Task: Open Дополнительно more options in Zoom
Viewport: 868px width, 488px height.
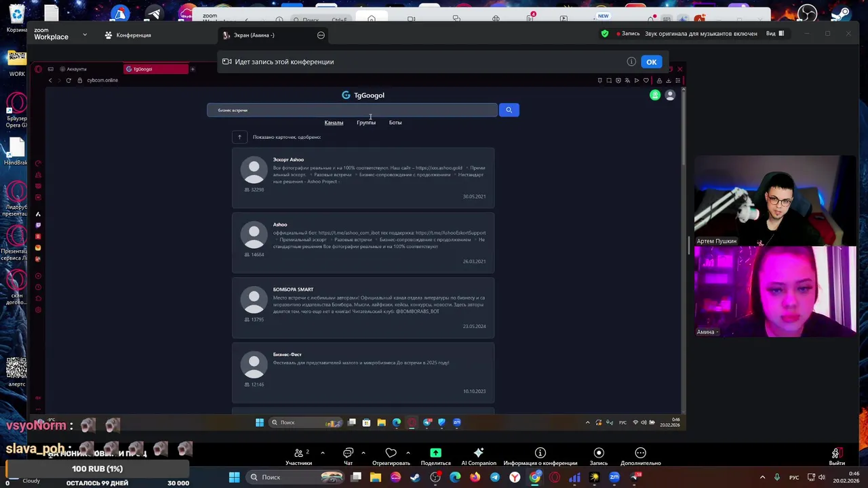Action: [x=640, y=457]
